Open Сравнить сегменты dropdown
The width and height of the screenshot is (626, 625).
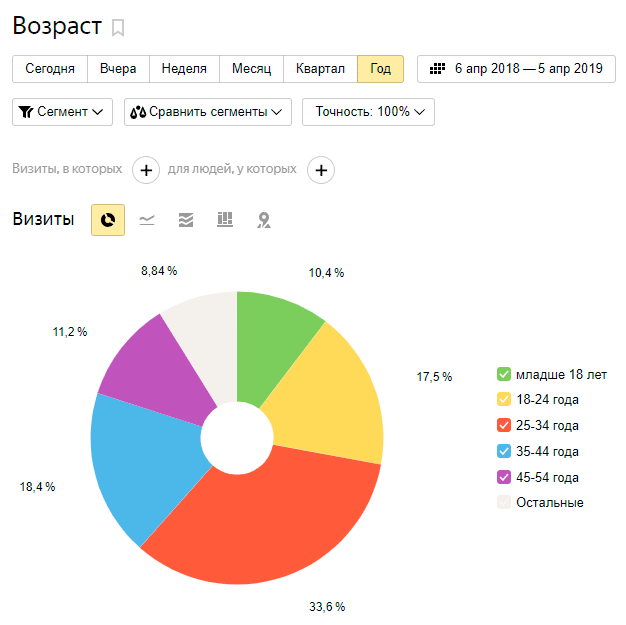[208, 112]
